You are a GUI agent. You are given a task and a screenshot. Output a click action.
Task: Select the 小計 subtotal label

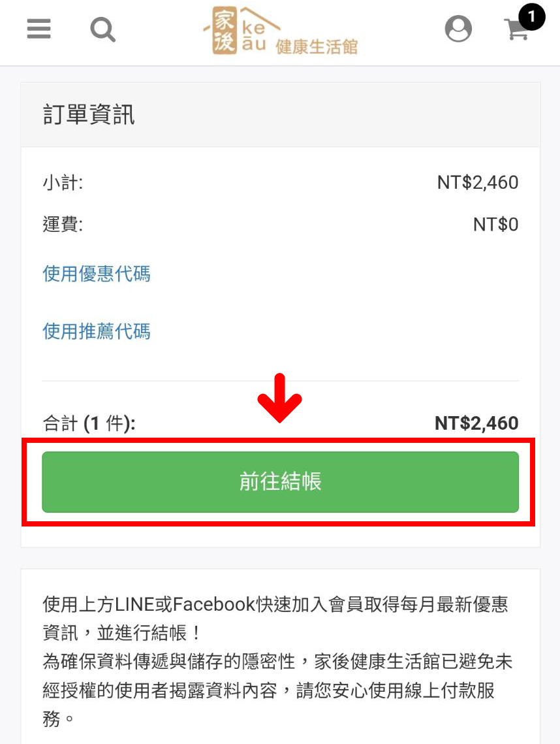point(63,183)
